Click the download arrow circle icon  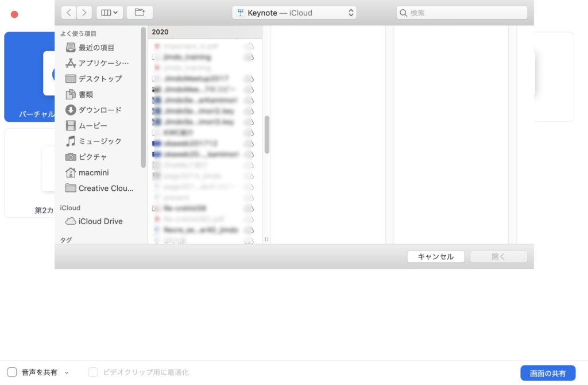click(x=71, y=110)
